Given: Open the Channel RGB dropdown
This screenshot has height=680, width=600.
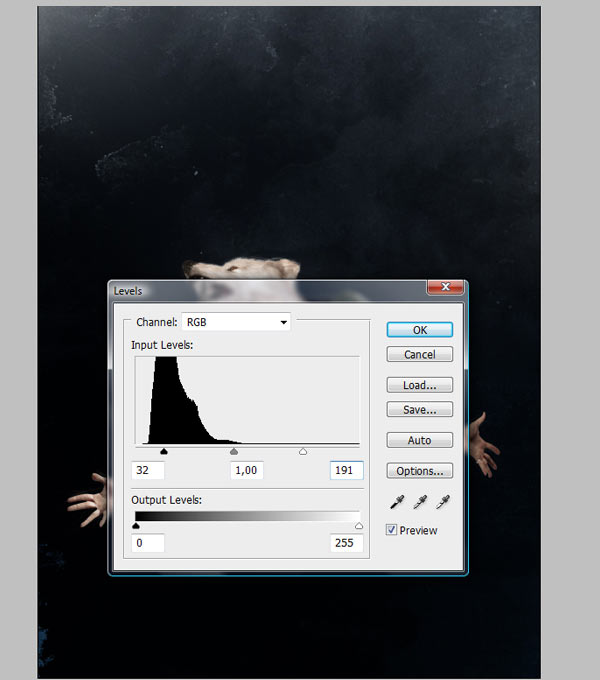Looking at the screenshot, I should click(x=236, y=322).
